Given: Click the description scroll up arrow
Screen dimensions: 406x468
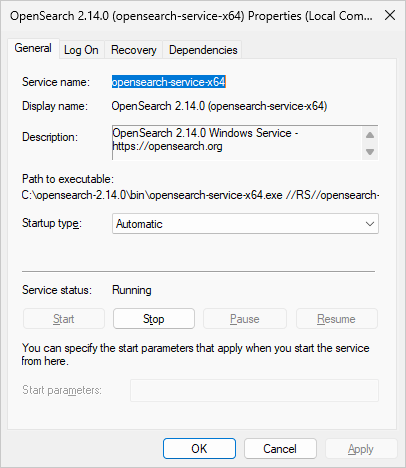Looking at the screenshot, I should (370, 135).
